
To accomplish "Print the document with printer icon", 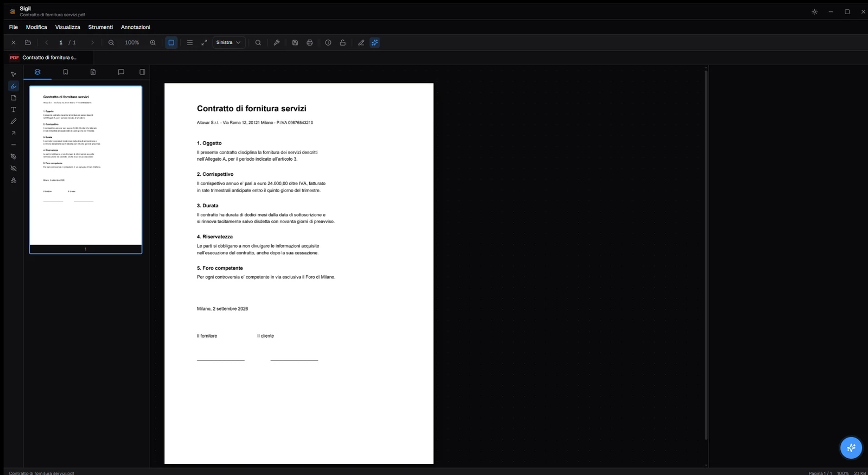I will [310, 42].
